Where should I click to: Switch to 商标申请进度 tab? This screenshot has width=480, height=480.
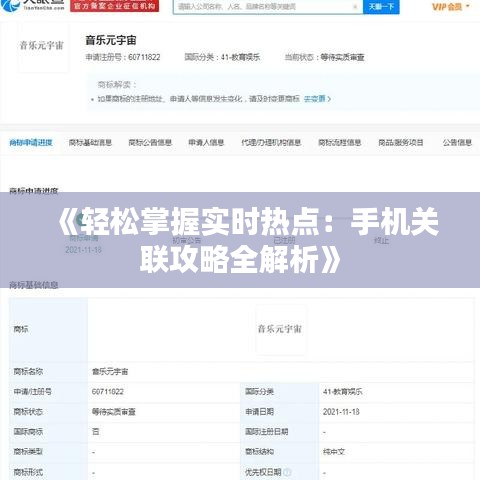(31, 143)
